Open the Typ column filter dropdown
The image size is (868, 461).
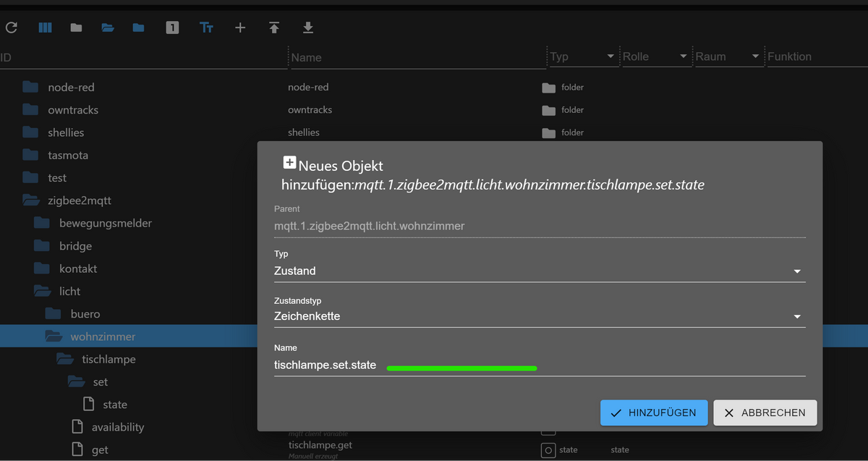(610, 56)
